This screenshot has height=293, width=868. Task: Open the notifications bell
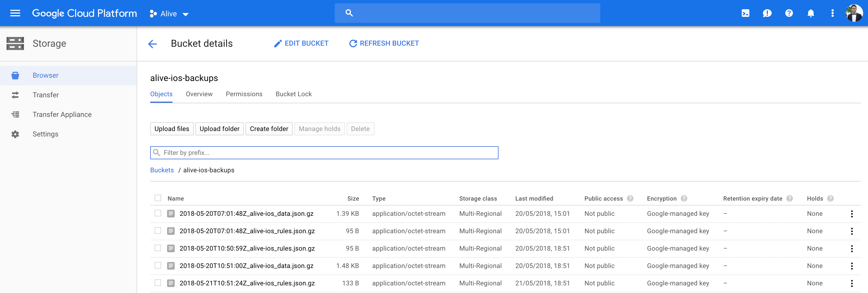tap(810, 13)
